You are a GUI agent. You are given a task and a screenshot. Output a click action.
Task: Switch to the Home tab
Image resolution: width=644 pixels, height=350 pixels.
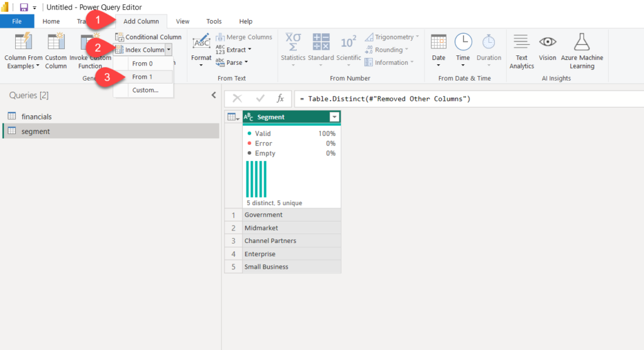tap(51, 21)
